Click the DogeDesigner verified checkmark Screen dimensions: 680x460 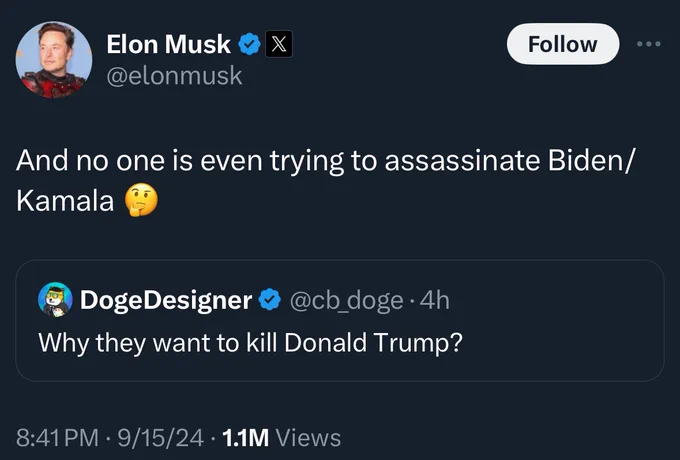(270, 300)
